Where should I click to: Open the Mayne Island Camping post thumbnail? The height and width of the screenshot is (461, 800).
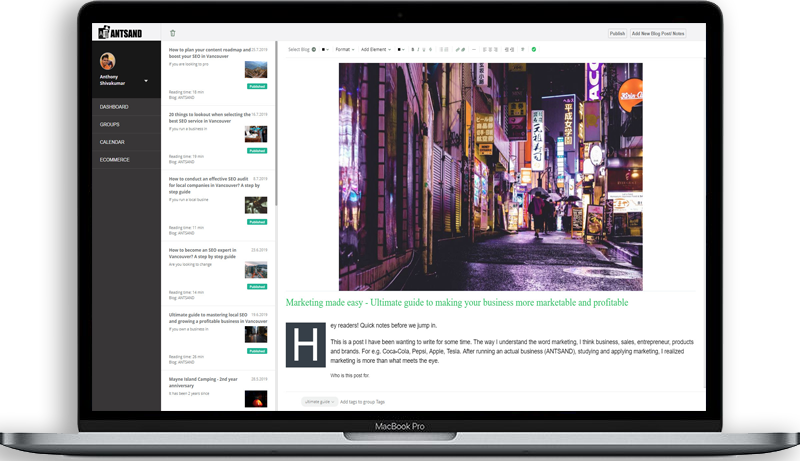click(256, 398)
